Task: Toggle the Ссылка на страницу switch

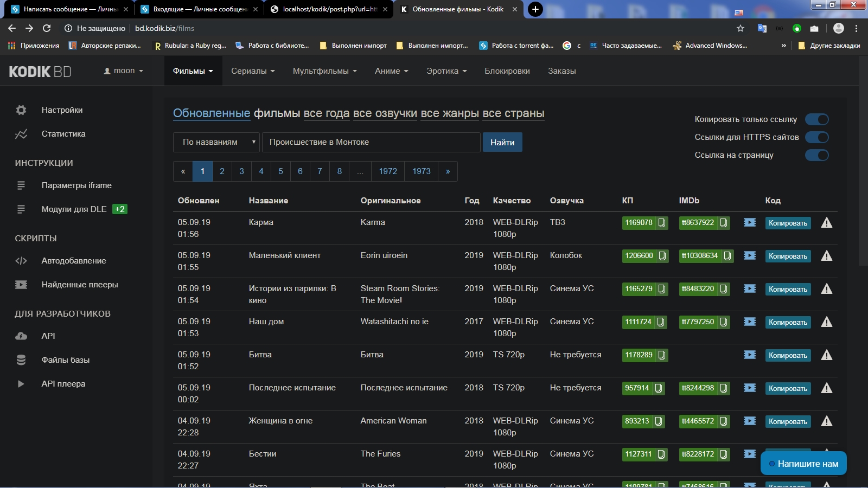Action: point(816,155)
